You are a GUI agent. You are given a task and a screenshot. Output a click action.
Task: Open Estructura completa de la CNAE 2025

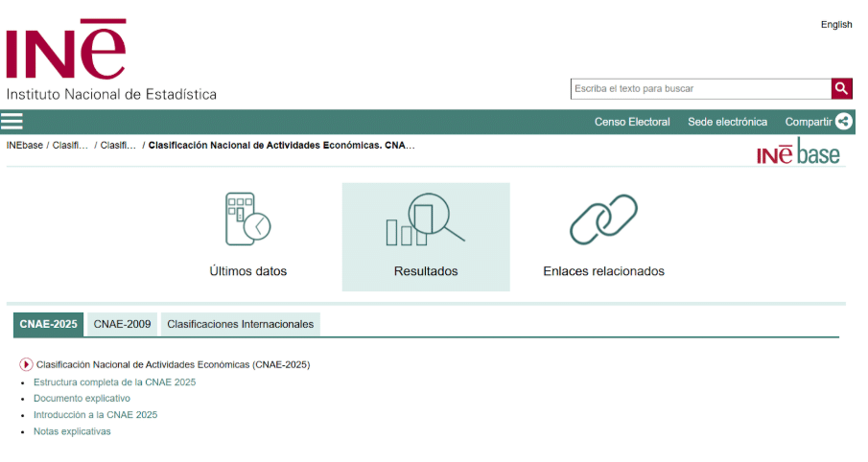point(114,382)
